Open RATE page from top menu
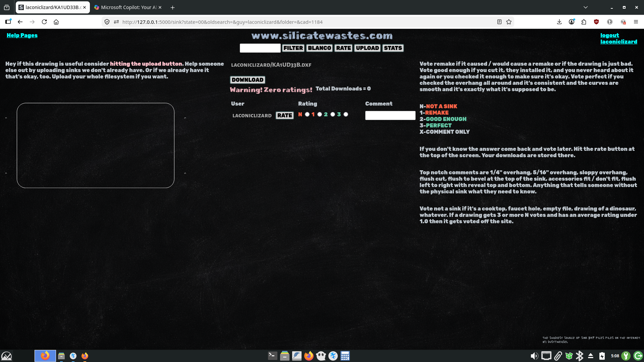 343,48
